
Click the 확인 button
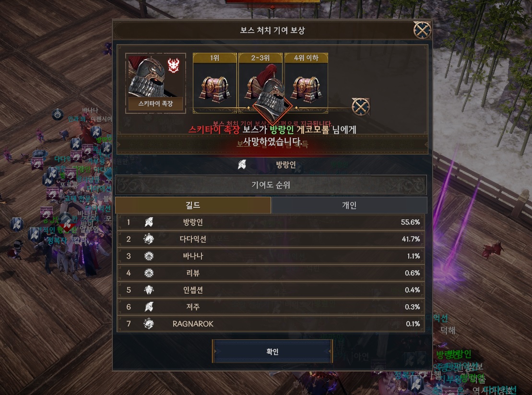pyautogui.click(x=272, y=351)
